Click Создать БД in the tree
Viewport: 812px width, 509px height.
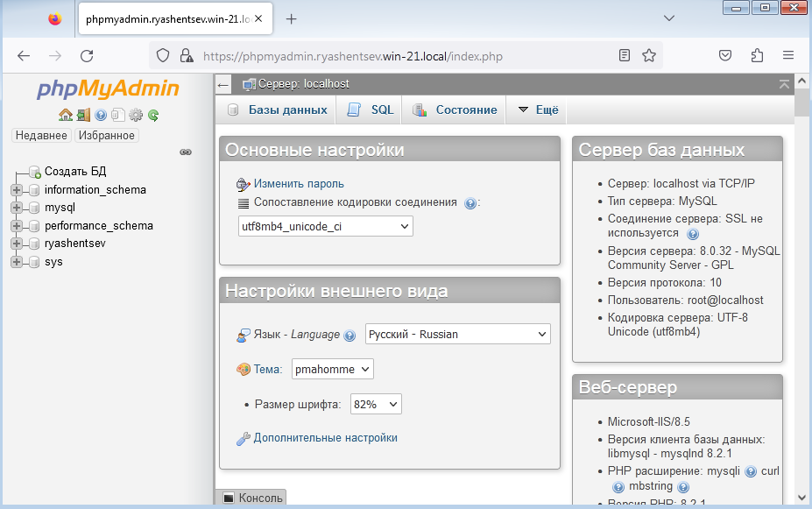[75, 172]
